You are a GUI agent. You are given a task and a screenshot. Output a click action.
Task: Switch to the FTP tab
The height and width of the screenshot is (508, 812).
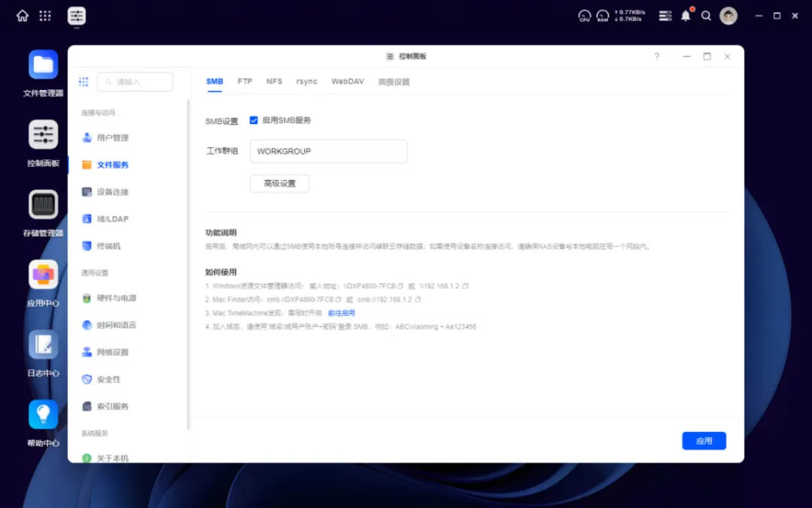(244, 81)
